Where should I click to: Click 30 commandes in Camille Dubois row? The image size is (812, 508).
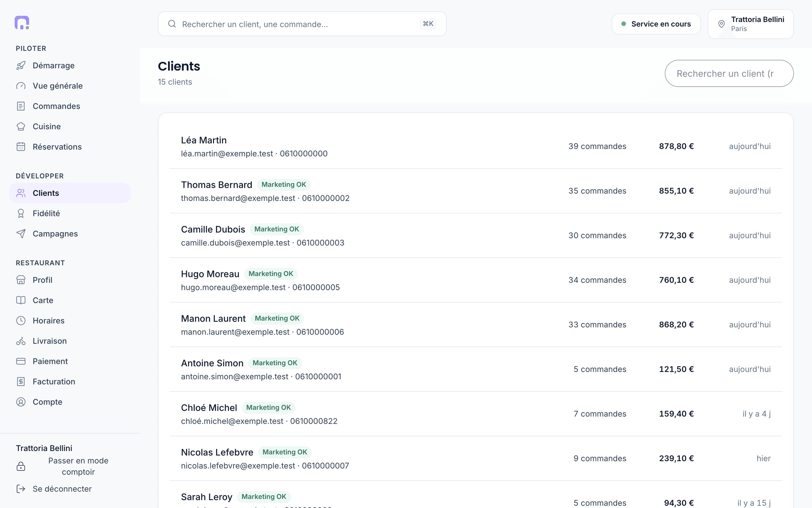[597, 236]
